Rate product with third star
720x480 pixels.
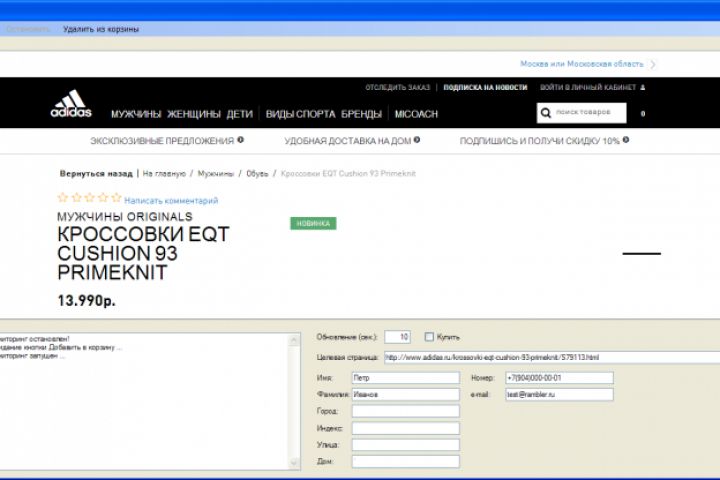90,198
